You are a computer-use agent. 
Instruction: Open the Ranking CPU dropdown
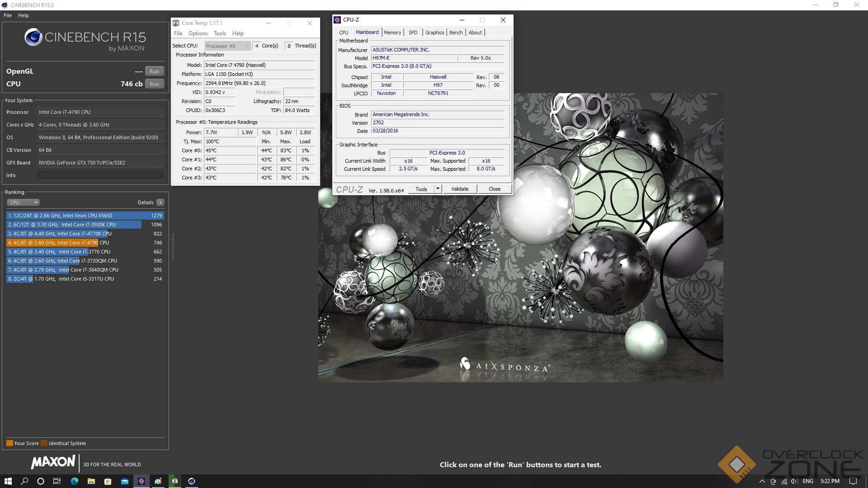pyautogui.click(x=24, y=202)
